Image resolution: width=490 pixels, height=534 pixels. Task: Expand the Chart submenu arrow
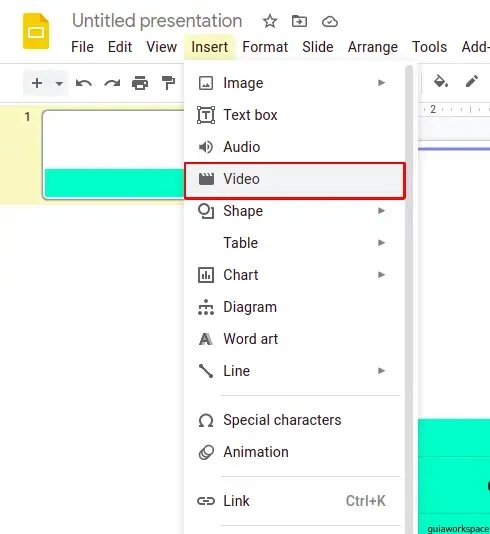tap(381, 275)
